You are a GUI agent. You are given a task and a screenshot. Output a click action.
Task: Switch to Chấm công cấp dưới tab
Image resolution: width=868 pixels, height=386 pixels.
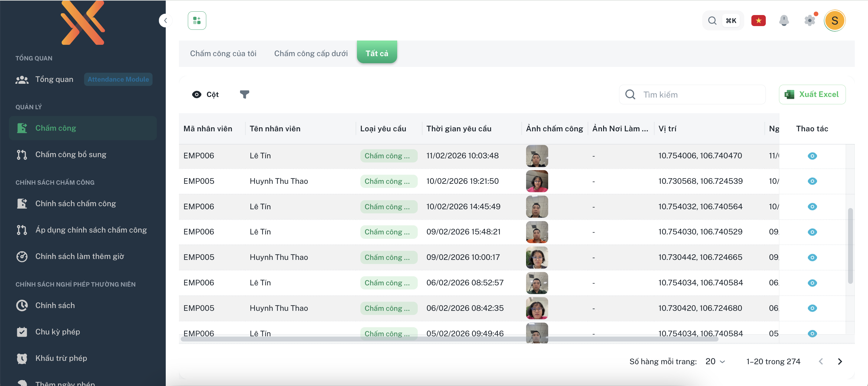pyautogui.click(x=311, y=53)
